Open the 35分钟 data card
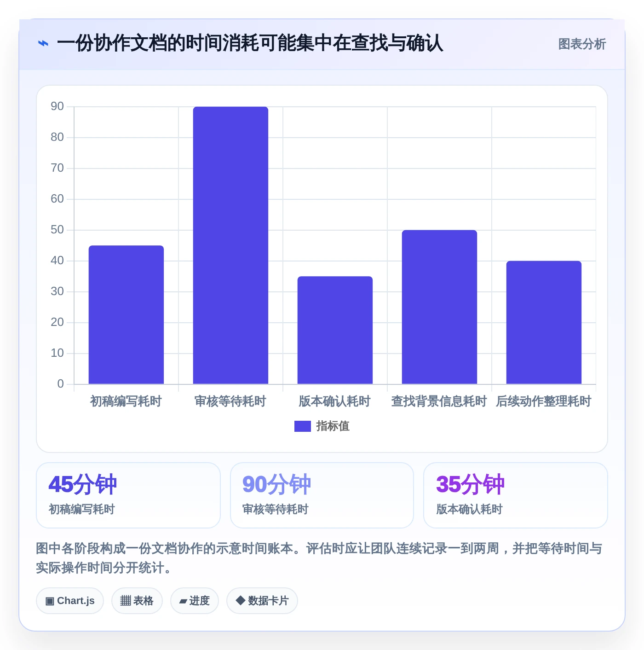644x650 pixels. (516, 495)
